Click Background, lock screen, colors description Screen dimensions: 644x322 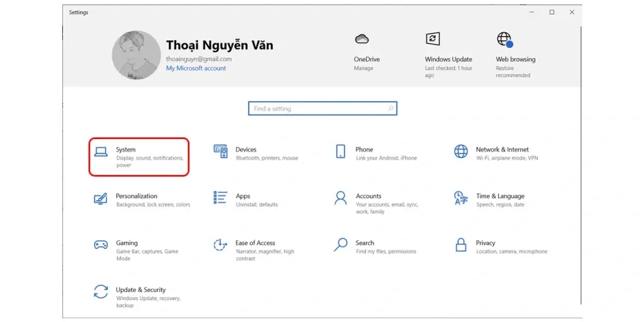(x=153, y=204)
